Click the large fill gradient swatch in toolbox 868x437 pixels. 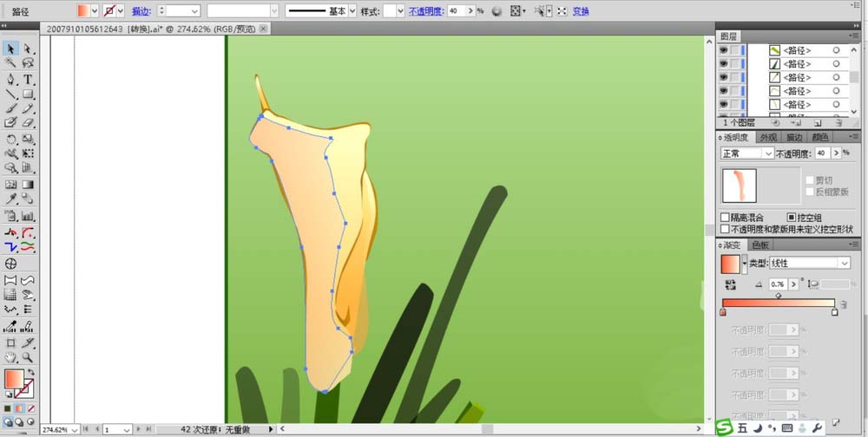click(x=14, y=379)
